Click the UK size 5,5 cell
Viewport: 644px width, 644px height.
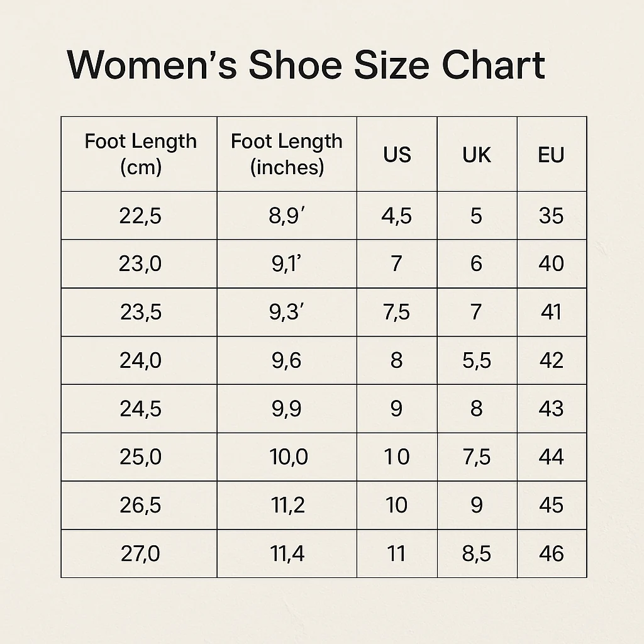click(x=477, y=360)
